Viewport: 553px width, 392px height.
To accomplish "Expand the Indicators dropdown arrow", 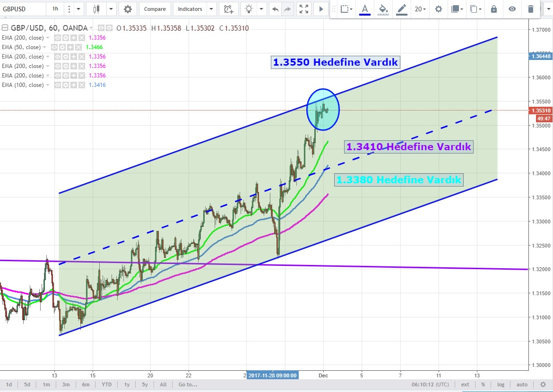I will [211, 9].
